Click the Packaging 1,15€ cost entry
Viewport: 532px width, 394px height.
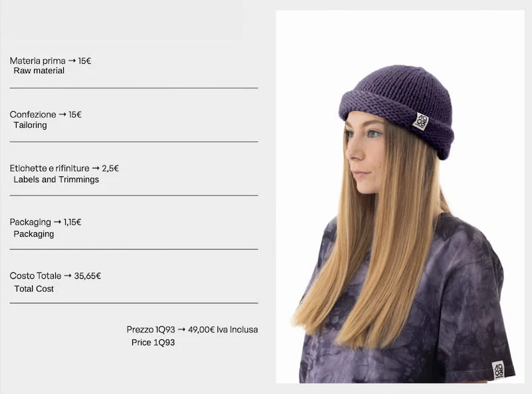[x=45, y=222]
